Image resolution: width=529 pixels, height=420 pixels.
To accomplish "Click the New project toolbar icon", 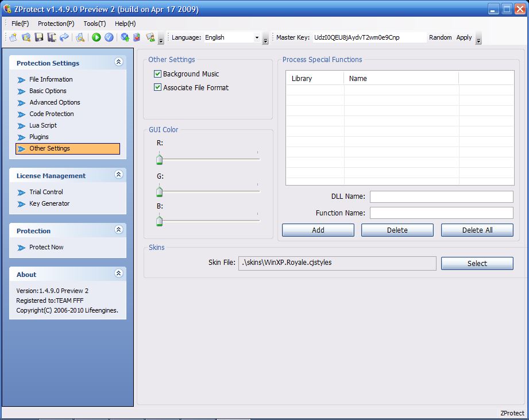I will (13, 37).
